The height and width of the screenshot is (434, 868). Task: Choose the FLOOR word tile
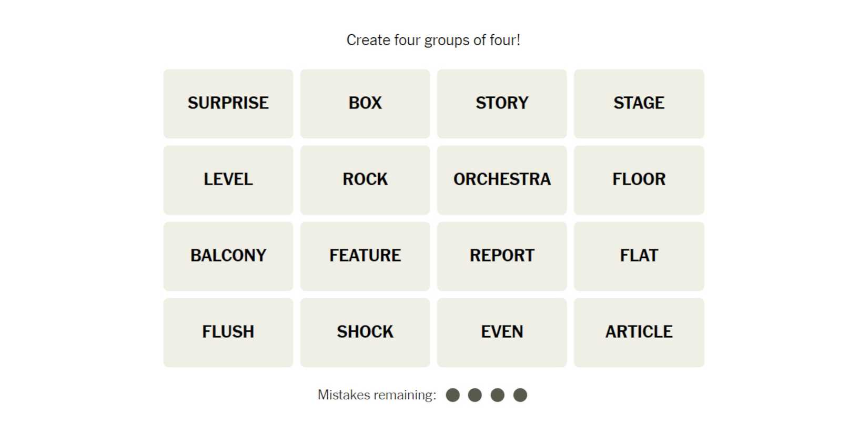[639, 180]
